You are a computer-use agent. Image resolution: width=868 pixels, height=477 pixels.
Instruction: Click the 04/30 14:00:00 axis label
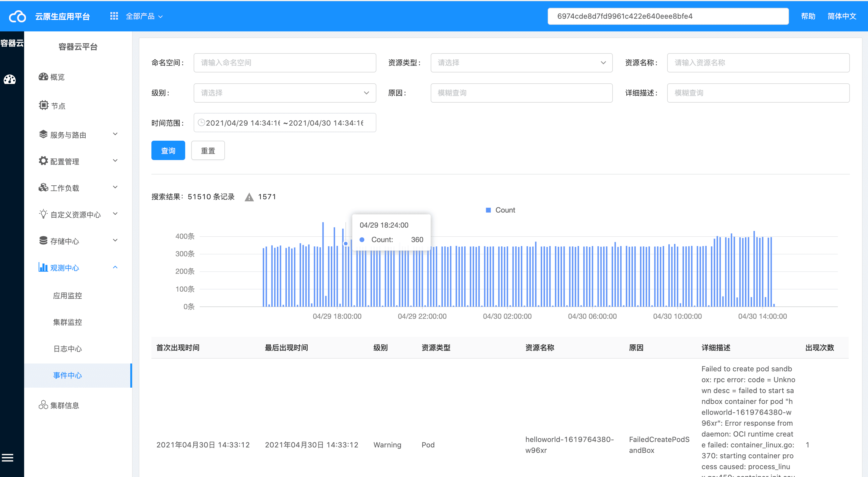pos(762,316)
